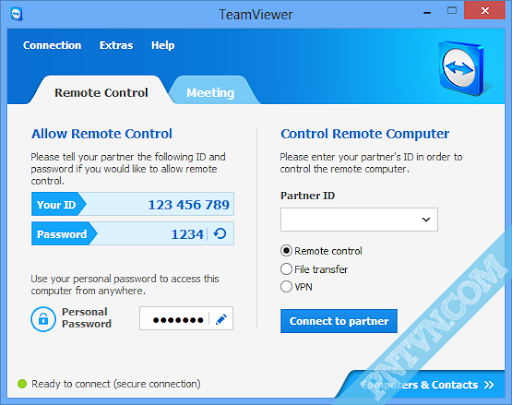Click the Personal Password lock icon
512x405 pixels.
pos(43,319)
